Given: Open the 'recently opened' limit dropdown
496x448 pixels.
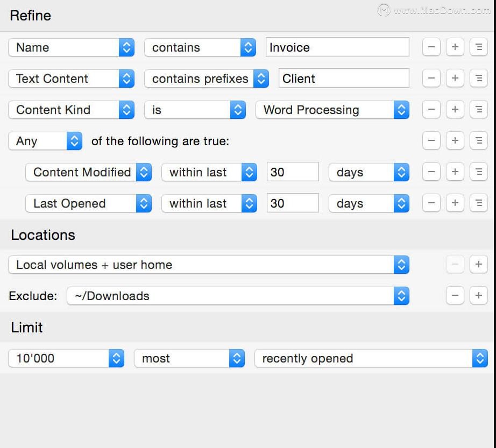Looking at the screenshot, I should click(371, 358).
